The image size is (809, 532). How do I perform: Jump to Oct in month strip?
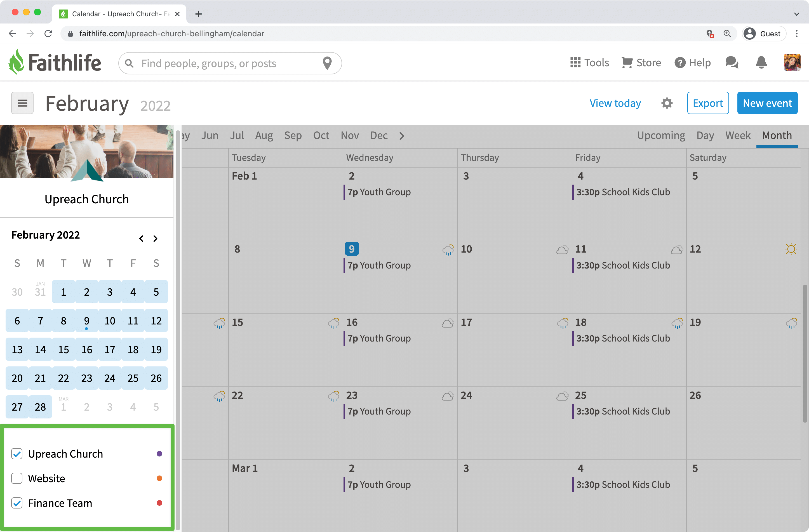[x=321, y=135]
